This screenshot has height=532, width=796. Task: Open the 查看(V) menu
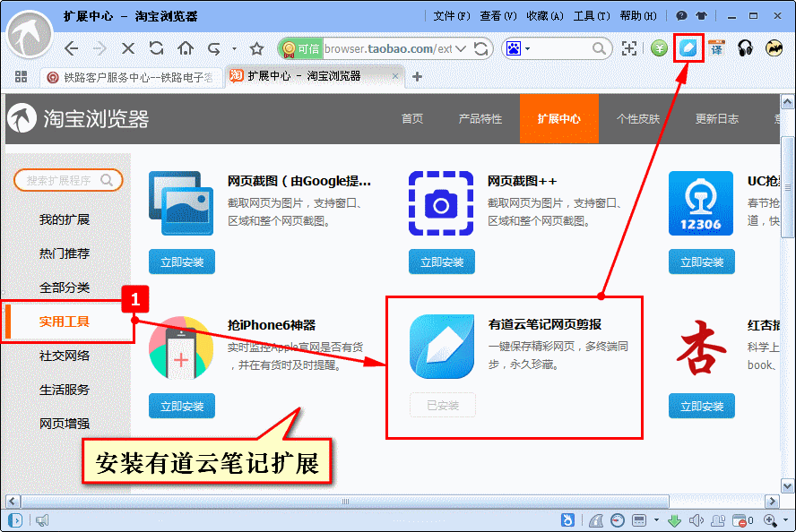pos(498,16)
